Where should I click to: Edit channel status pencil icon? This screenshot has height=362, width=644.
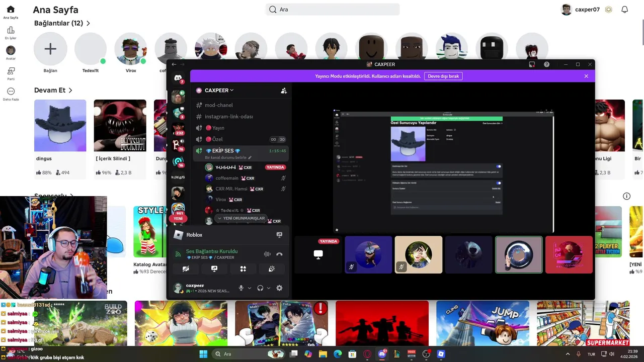tap(250, 158)
